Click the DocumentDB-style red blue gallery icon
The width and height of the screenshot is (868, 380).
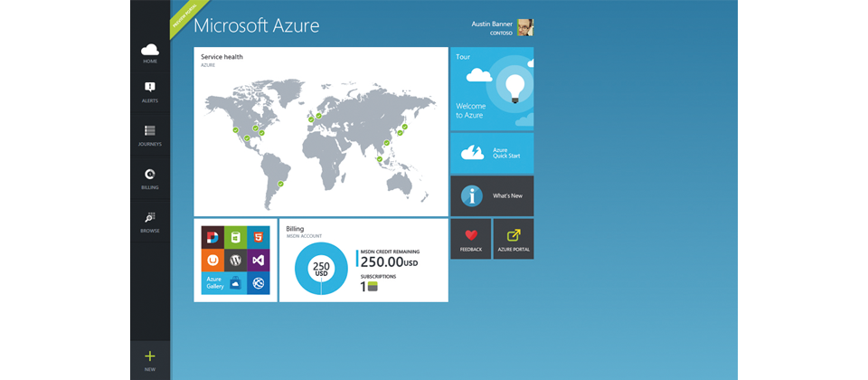213,237
